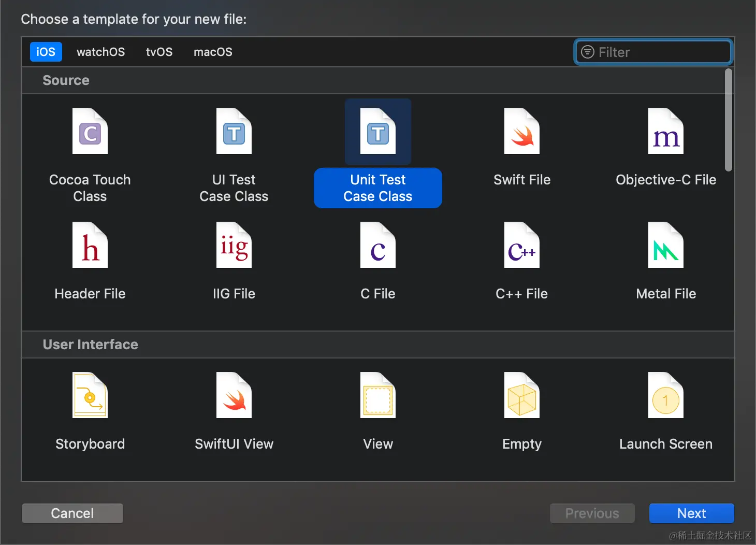Click the IIG File label
Image resolution: width=756 pixels, height=545 pixels.
click(x=234, y=294)
